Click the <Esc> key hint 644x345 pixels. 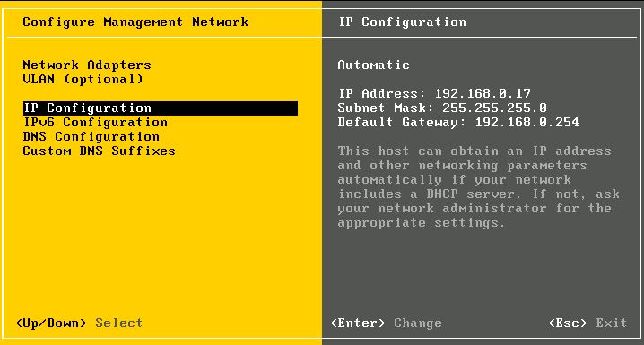(568, 323)
